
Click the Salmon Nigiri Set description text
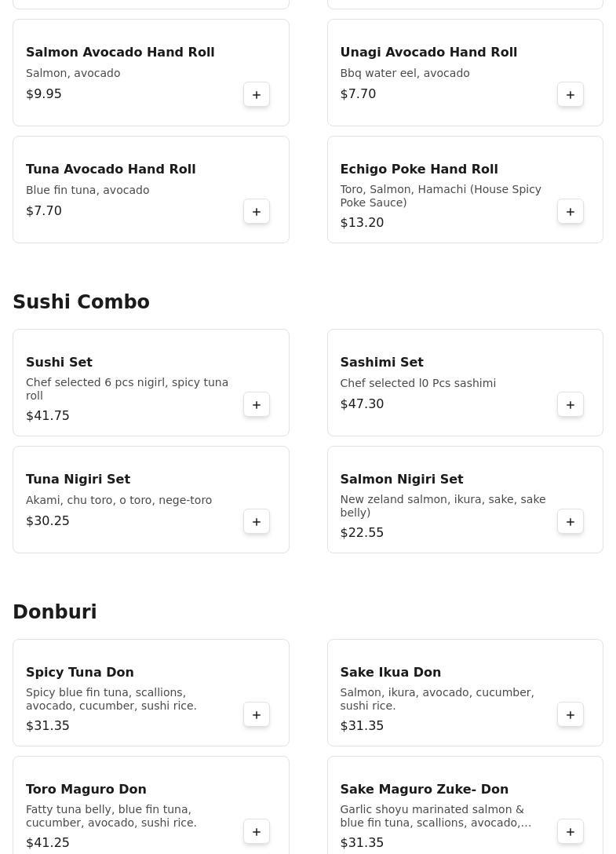442,505
